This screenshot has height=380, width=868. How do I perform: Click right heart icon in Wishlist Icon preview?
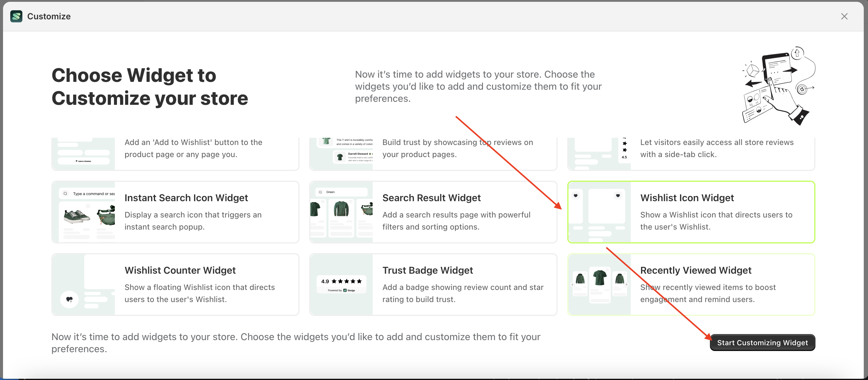click(618, 195)
